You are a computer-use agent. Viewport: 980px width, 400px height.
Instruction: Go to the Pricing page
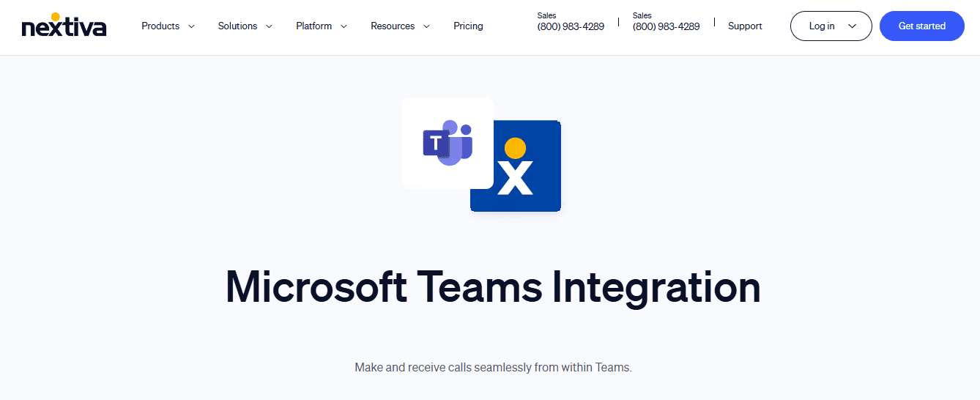468,26
